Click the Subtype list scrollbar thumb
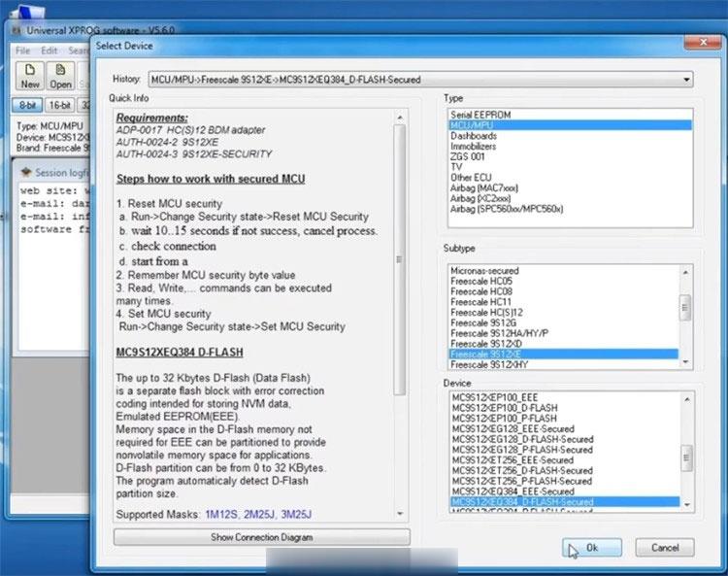 [685, 308]
